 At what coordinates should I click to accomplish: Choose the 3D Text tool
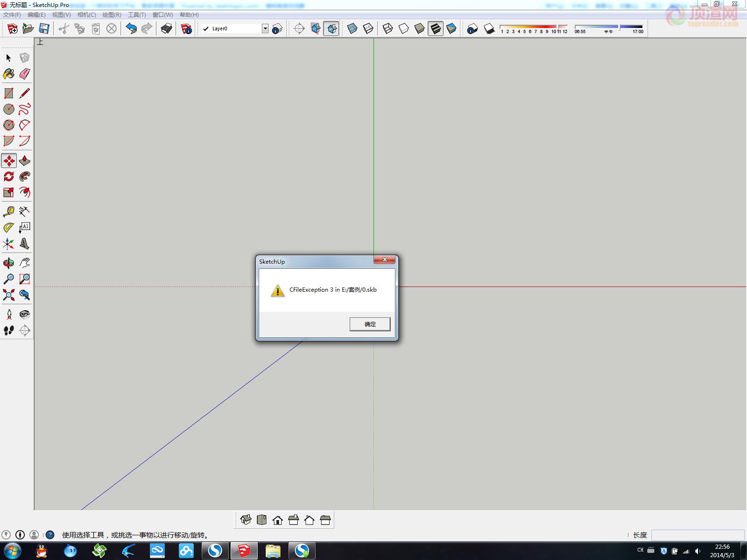click(24, 244)
